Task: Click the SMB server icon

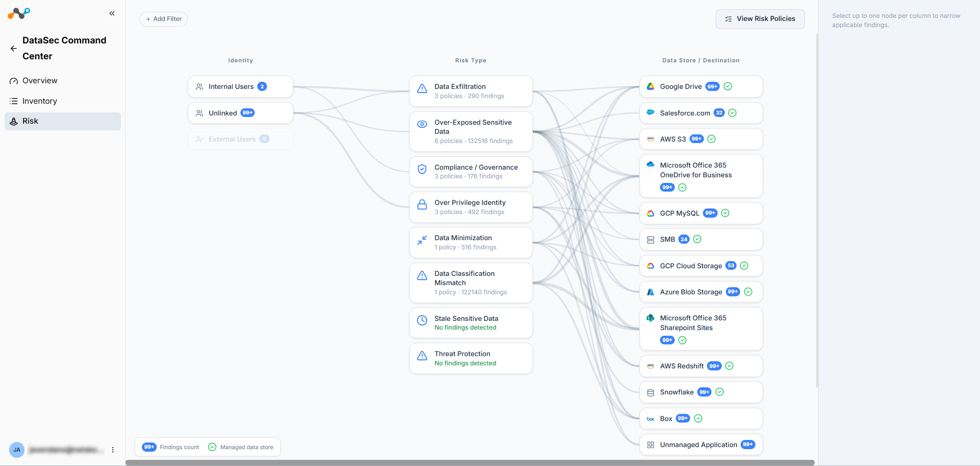Action: pyautogui.click(x=650, y=240)
